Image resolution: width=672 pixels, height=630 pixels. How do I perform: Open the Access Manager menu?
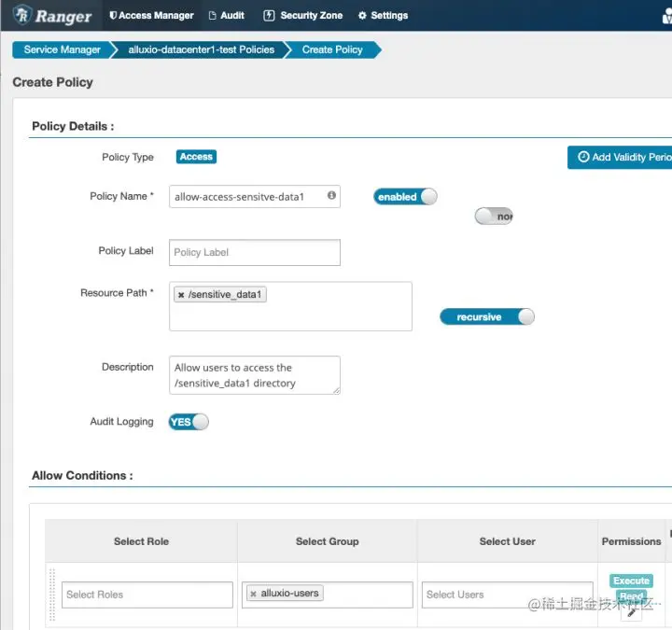pyautogui.click(x=151, y=16)
